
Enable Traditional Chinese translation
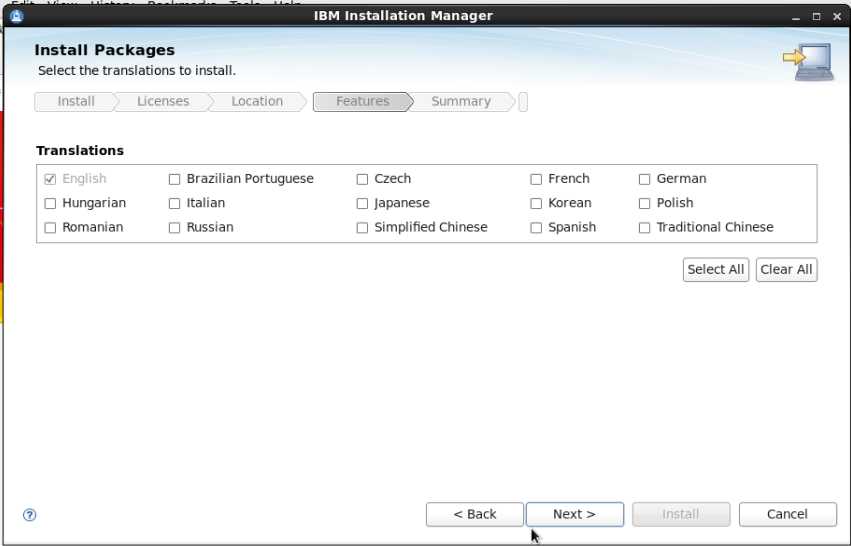[x=644, y=227]
